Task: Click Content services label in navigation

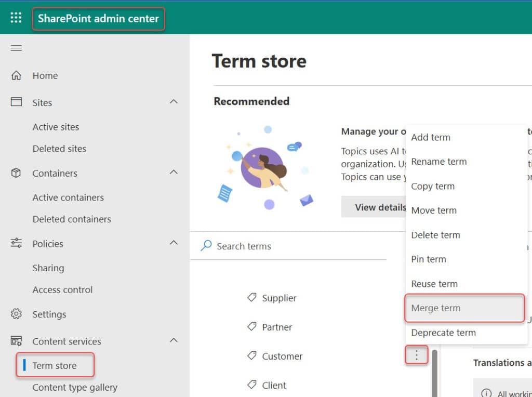Action: [67, 342]
